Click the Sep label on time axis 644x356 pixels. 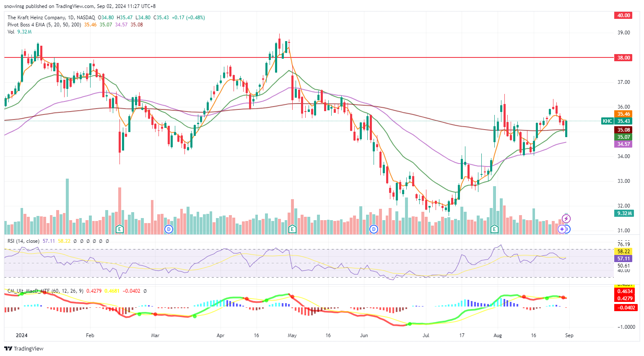569,335
